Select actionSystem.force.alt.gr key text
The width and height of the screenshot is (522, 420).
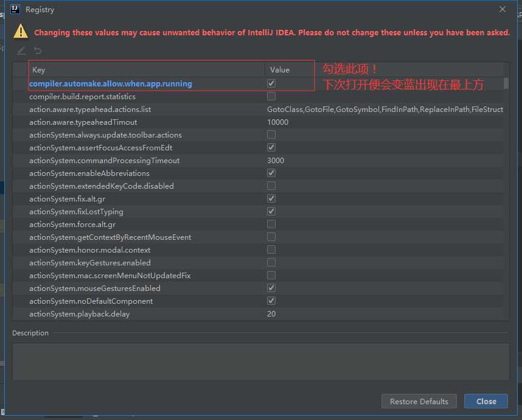click(72, 225)
